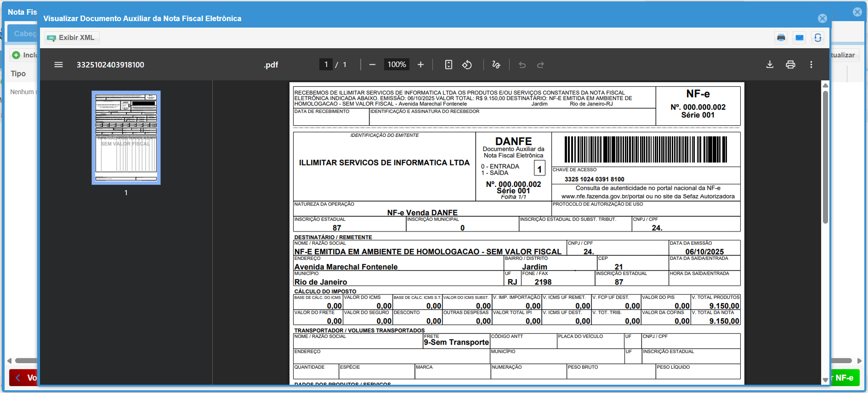Click the PDF vertical scrollbar
This screenshot has width=868, height=393.
(x=825, y=156)
